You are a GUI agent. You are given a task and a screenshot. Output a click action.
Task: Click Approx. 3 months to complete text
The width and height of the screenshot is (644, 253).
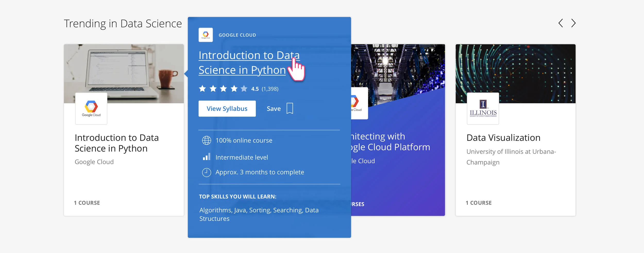pyautogui.click(x=260, y=172)
